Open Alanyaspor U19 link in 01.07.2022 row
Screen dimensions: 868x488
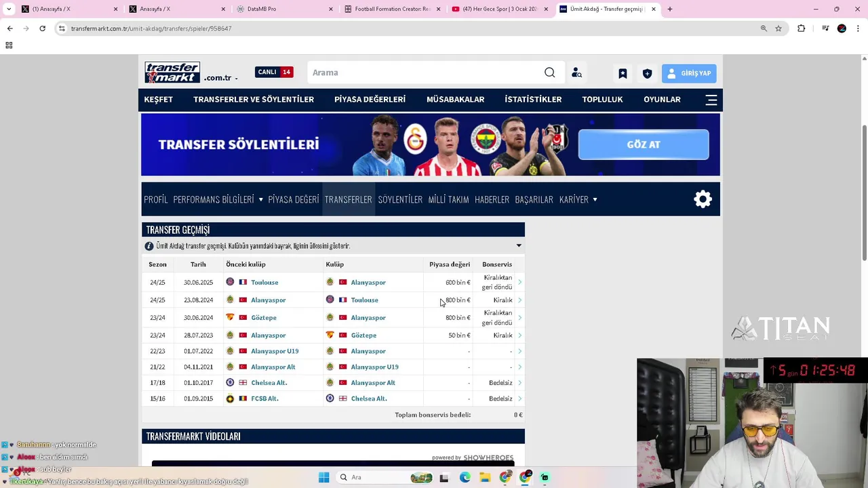(275, 351)
